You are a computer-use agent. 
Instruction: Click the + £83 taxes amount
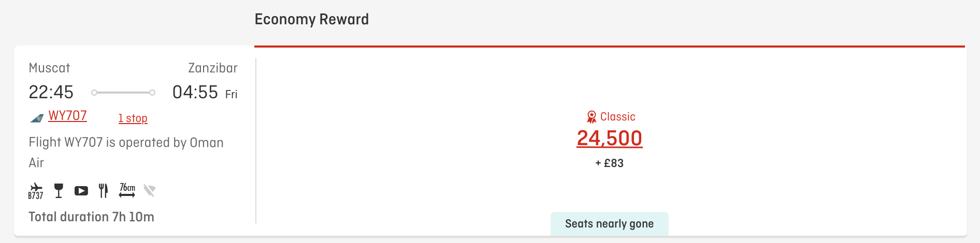coord(610,163)
